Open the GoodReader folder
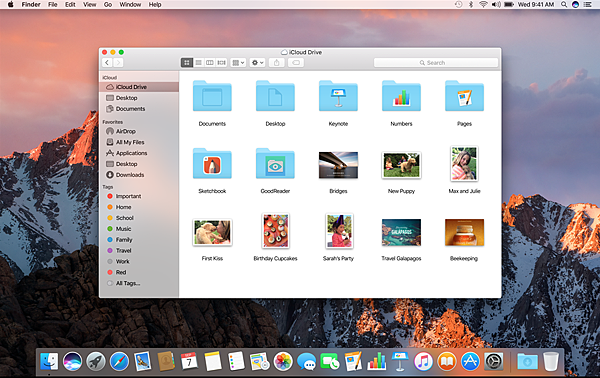 [x=275, y=170]
